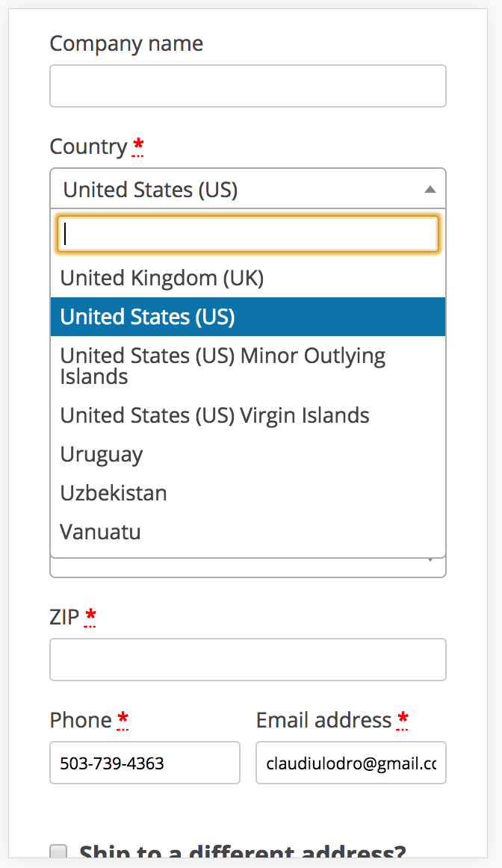The image size is (502, 868).
Task: Select United Kingdom (UK) from the list
Action: (161, 278)
